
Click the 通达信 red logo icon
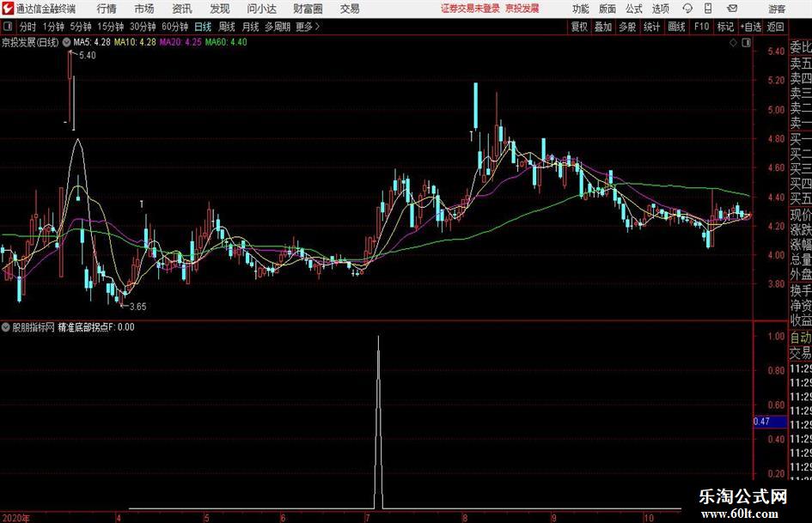coord(8,9)
